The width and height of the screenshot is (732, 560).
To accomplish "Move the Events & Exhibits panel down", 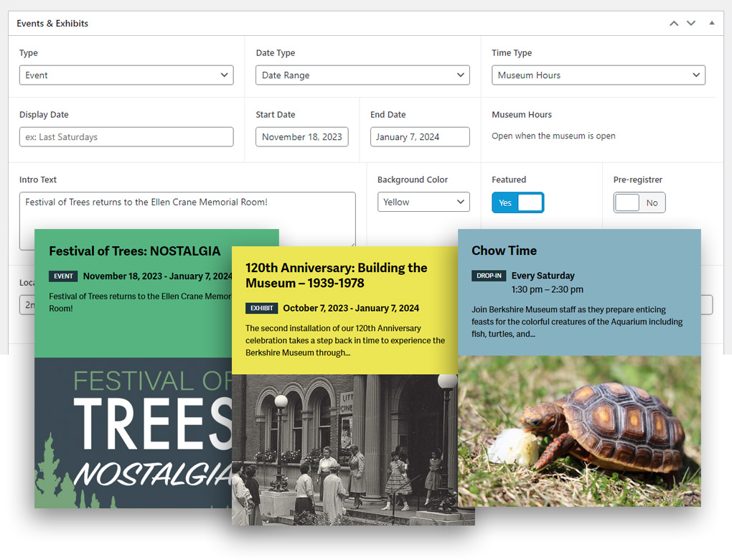I will click(x=691, y=24).
